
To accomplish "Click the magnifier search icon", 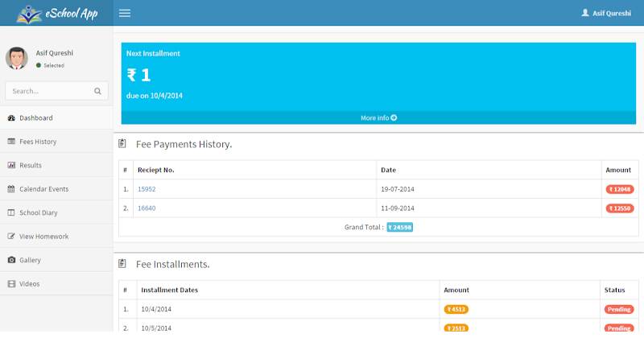I will point(97,91).
